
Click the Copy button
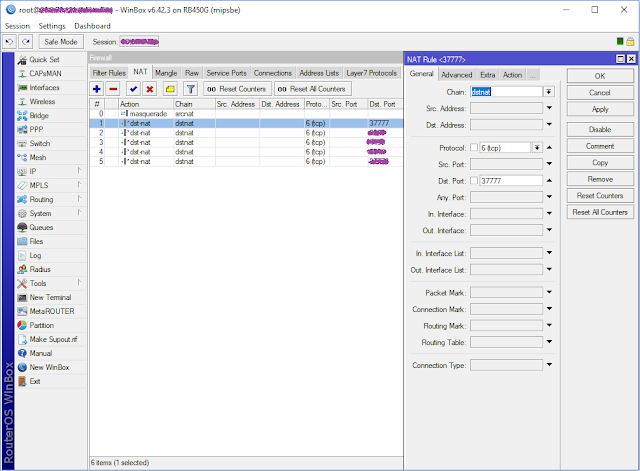click(x=600, y=162)
